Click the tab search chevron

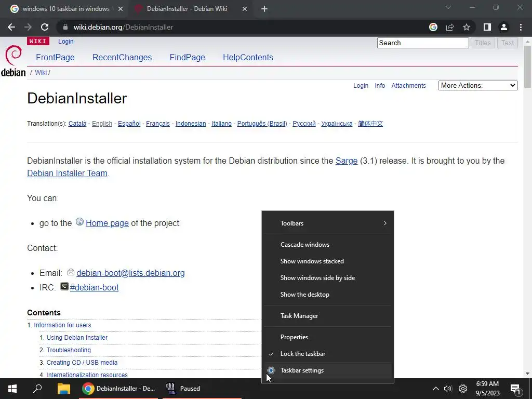click(448, 7)
